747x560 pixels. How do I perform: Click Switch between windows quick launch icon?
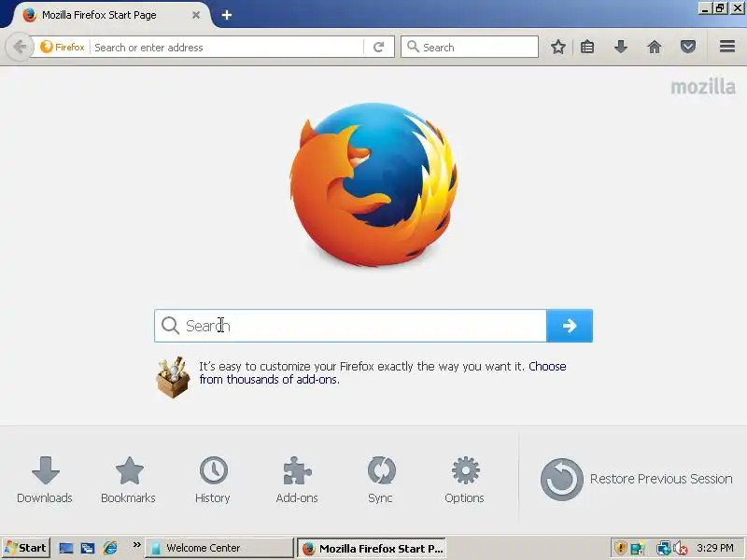88,548
